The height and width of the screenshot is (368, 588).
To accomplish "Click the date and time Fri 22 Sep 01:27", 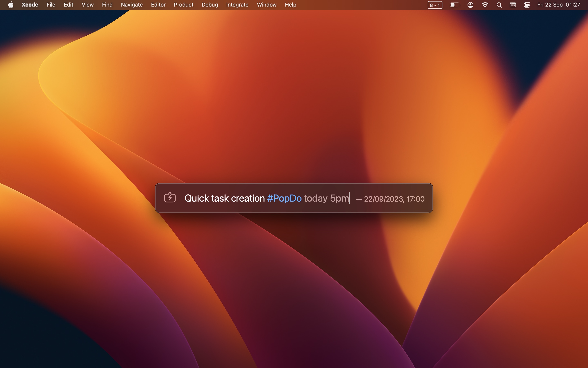I will pos(559,5).
